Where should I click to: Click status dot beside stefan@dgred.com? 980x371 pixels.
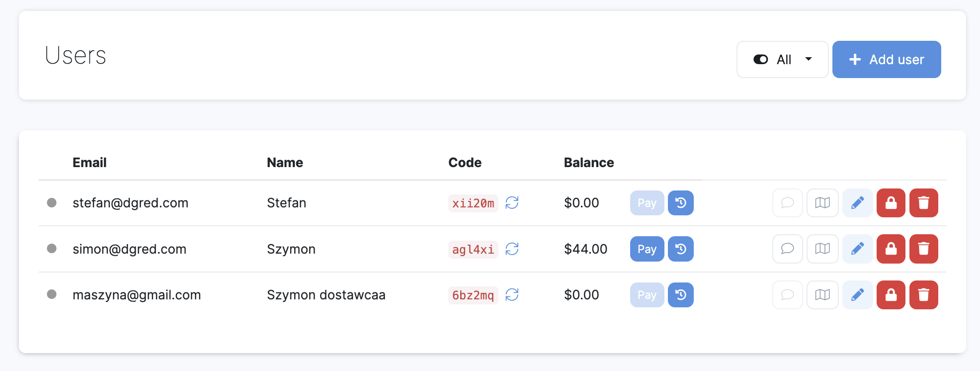point(52,203)
